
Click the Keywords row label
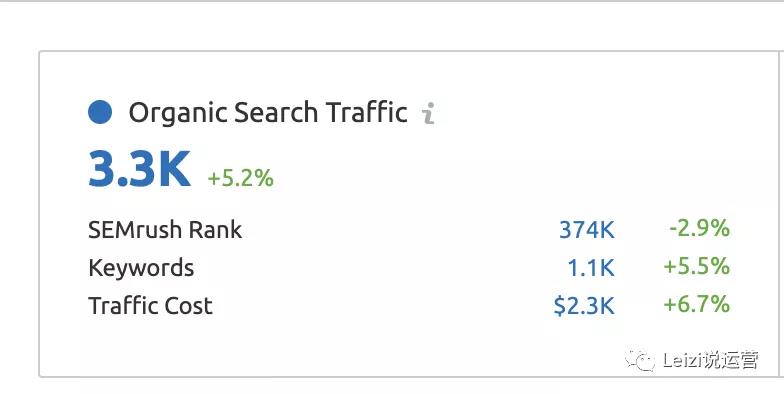click(141, 268)
